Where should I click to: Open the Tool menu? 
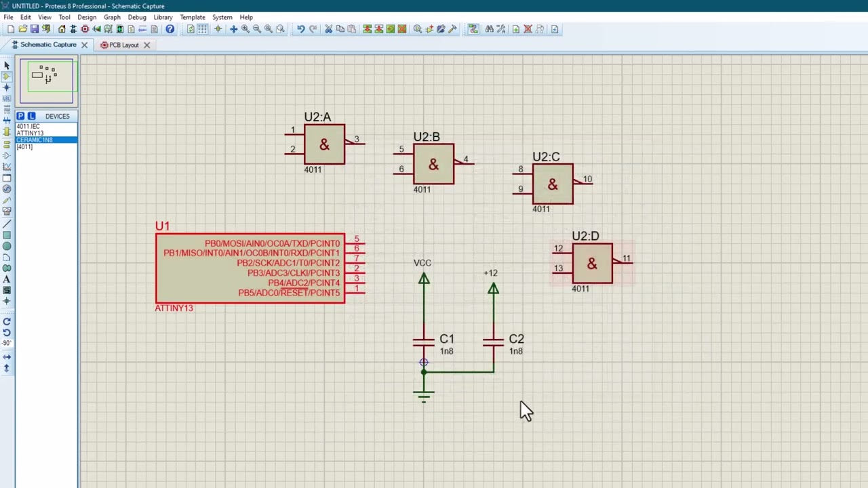tap(64, 17)
